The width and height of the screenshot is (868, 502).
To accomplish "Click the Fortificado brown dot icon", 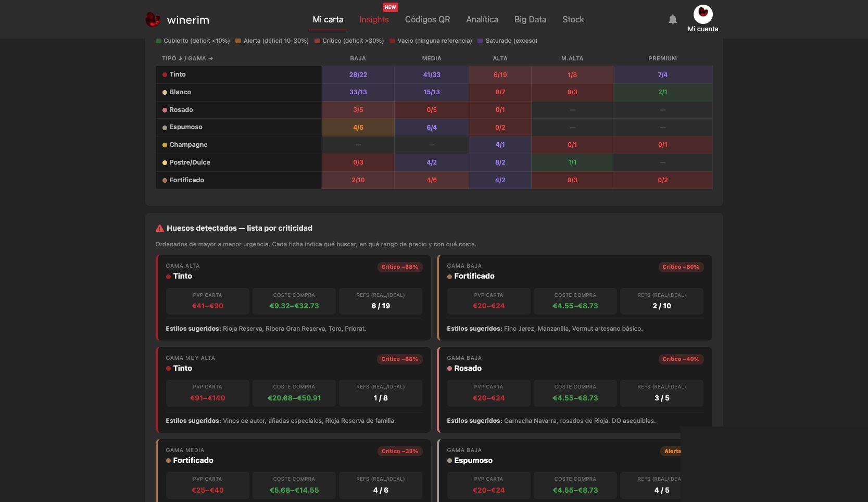I will point(165,180).
